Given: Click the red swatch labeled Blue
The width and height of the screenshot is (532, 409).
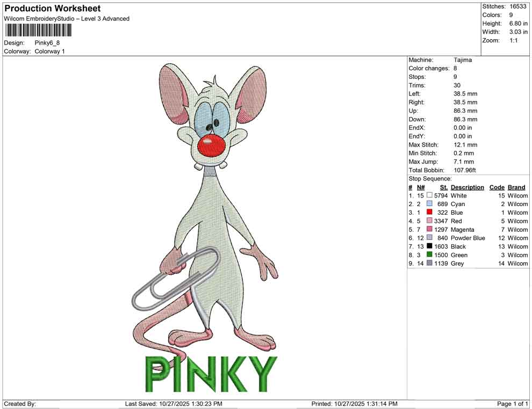Looking at the screenshot, I should [x=429, y=212].
